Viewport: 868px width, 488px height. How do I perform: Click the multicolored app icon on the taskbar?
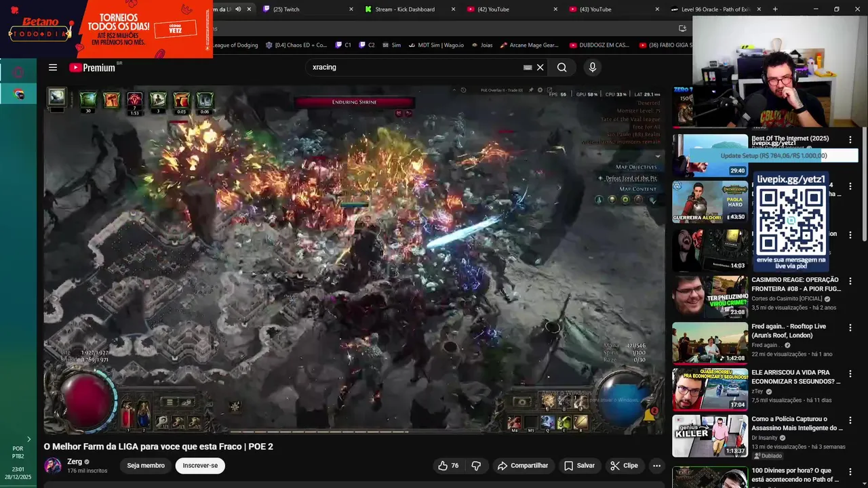[18, 94]
